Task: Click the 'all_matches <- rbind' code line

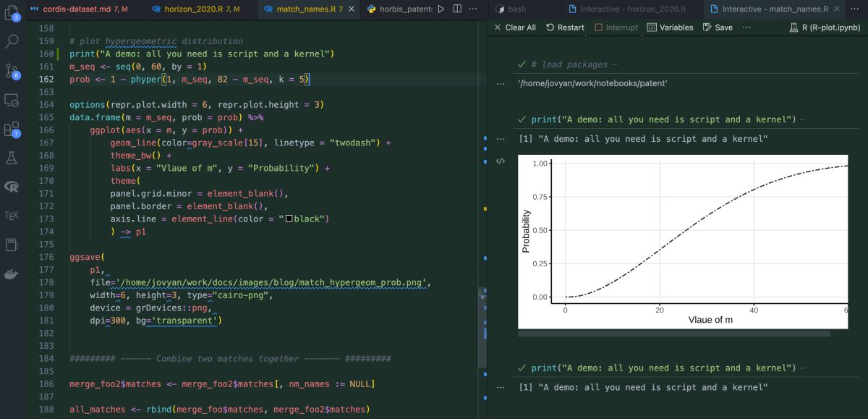Action: [x=219, y=410]
